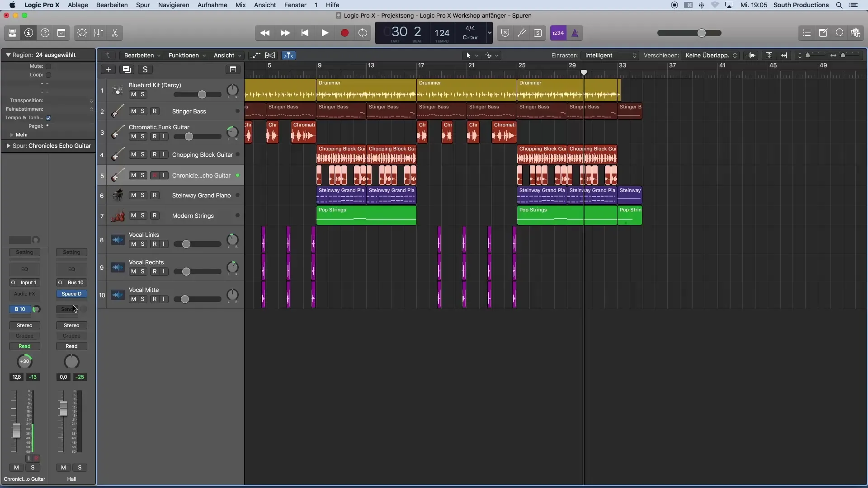Open the Ablage menu
The height and width of the screenshot is (488, 868).
coord(78,5)
